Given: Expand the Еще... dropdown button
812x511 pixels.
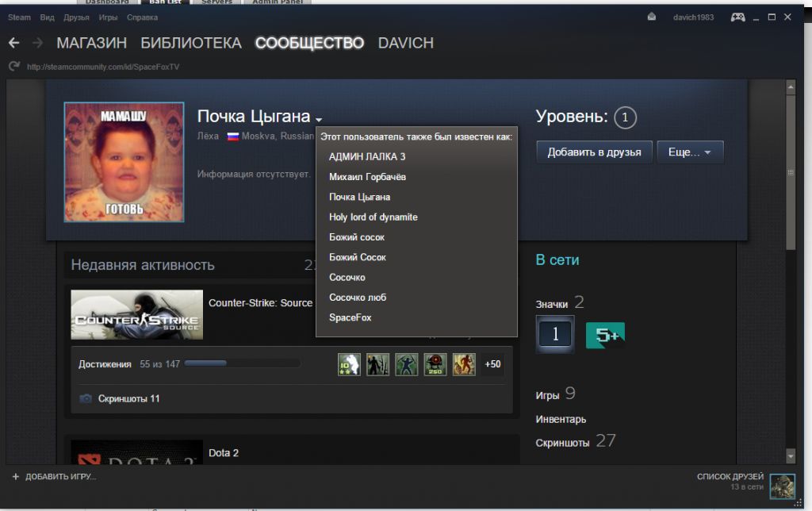Looking at the screenshot, I should tap(690, 152).
